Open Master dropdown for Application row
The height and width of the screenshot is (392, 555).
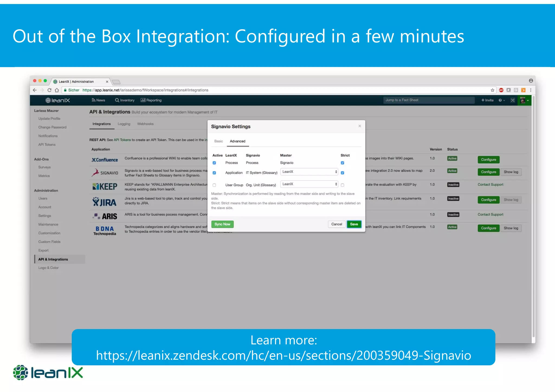tap(309, 172)
